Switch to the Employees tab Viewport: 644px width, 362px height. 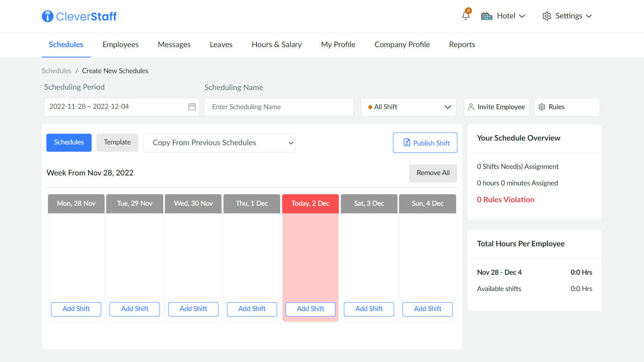(x=120, y=44)
